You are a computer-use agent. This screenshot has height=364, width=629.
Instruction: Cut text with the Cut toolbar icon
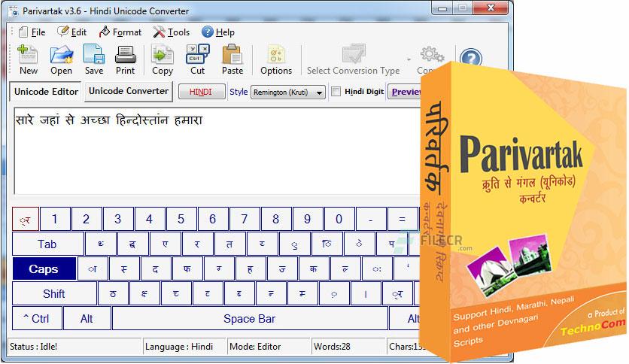pos(197,59)
